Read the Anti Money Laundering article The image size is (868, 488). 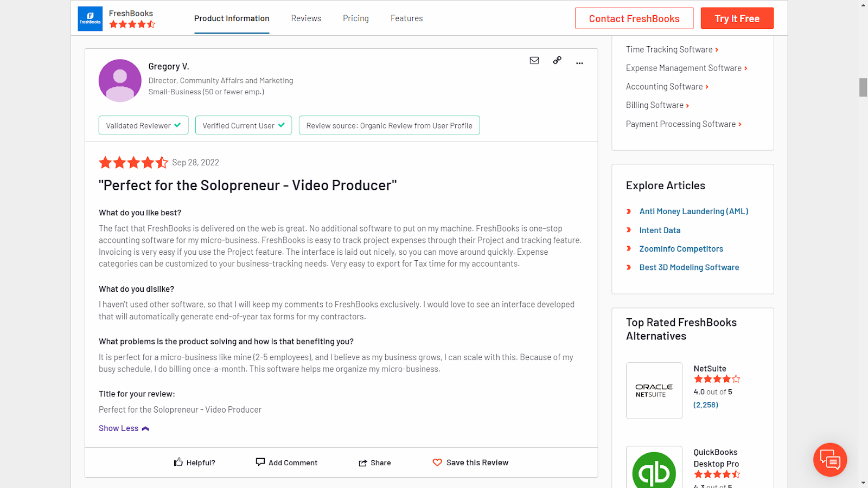click(x=694, y=211)
